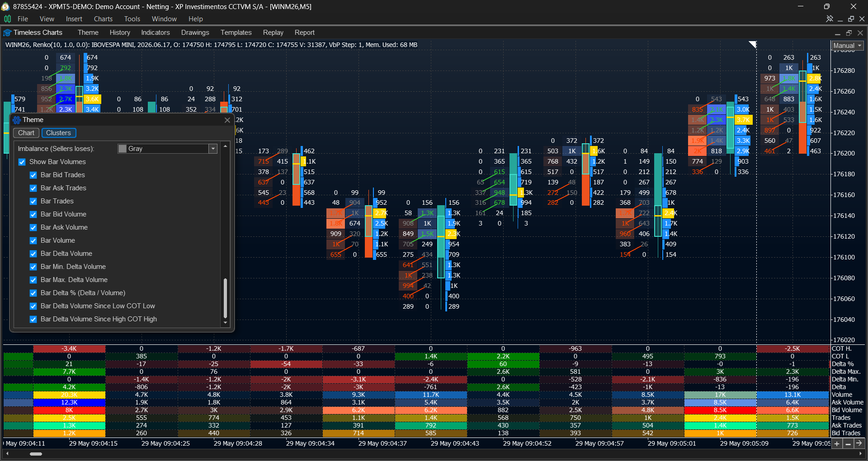Image resolution: width=868 pixels, height=461 pixels.
Task: Click the 29 May 09:04:43 time label
Action: click(455, 443)
